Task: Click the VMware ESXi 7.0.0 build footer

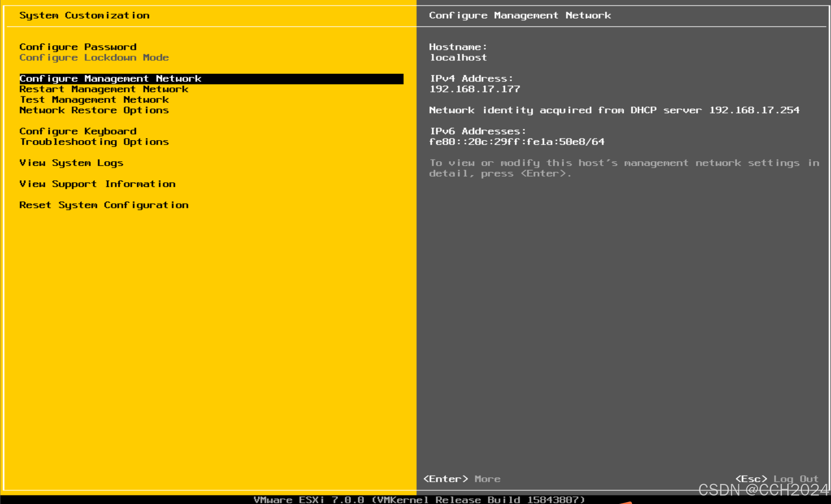Action: (x=419, y=499)
